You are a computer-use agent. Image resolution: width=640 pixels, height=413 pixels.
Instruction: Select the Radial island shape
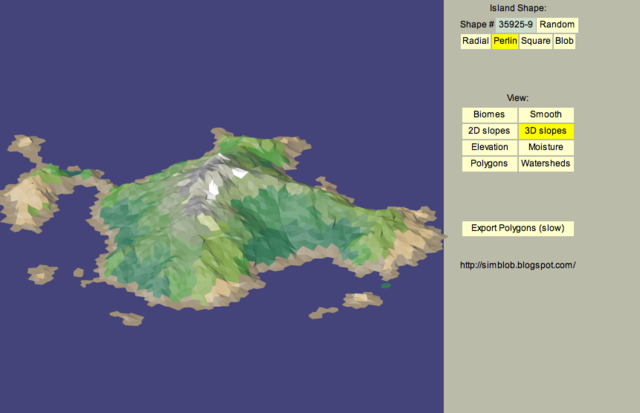coord(476,41)
